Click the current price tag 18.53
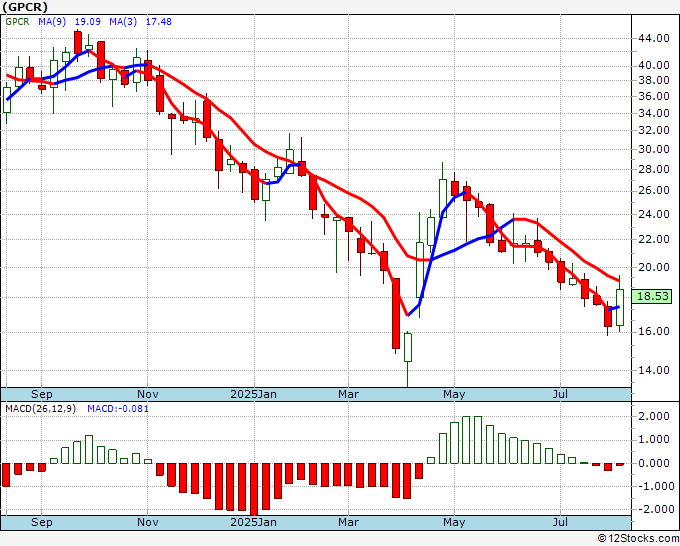The height and width of the screenshot is (546, 680). point(652,297)
